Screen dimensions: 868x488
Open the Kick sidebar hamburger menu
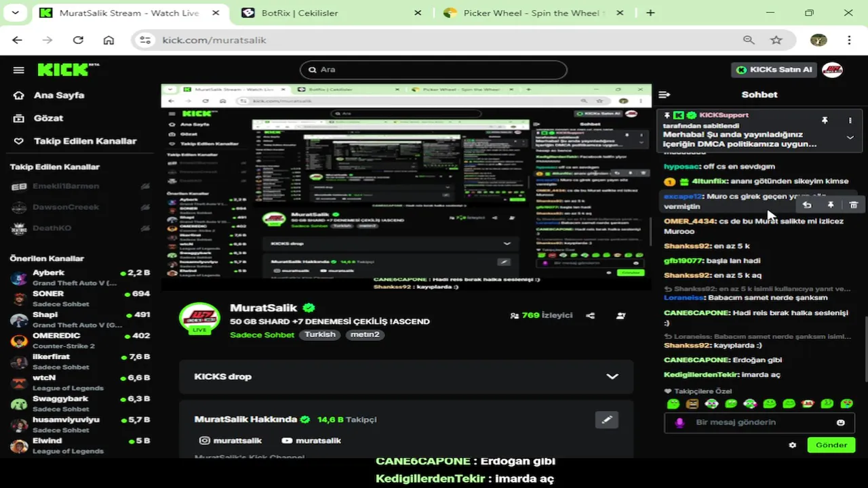click(19, 70)
